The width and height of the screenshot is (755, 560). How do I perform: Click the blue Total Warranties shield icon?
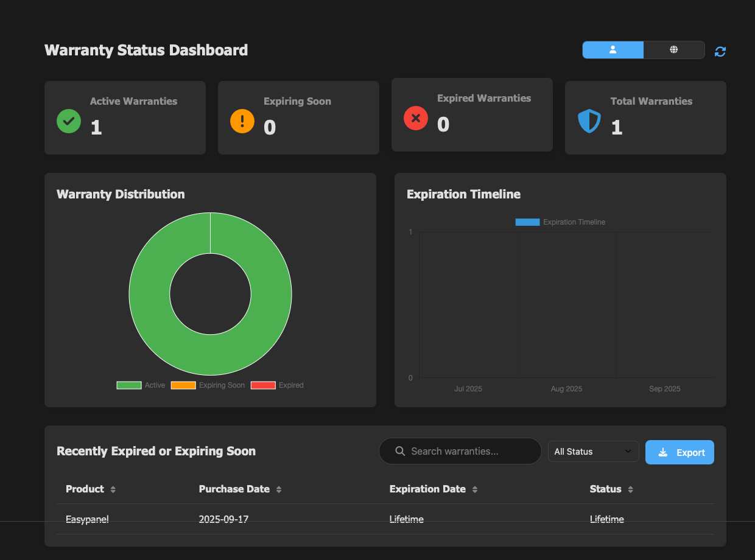pyautogui.click(x=589, y=121)
